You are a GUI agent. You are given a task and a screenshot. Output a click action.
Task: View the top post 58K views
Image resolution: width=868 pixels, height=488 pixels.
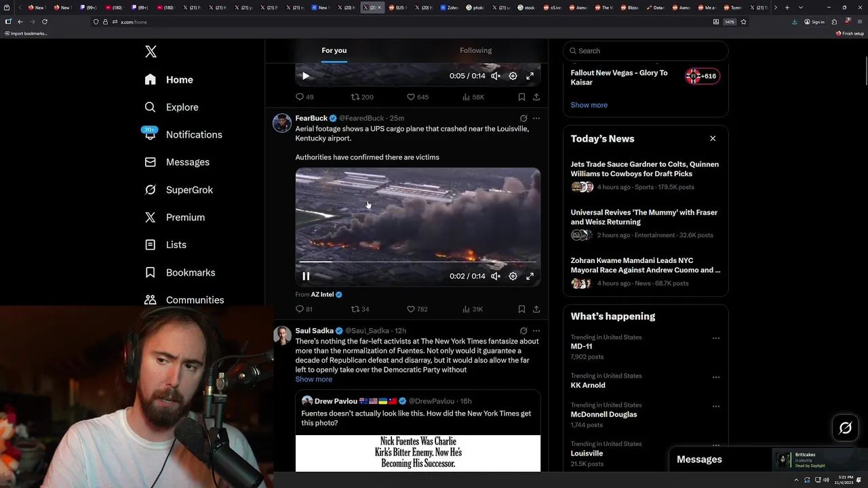473,97
